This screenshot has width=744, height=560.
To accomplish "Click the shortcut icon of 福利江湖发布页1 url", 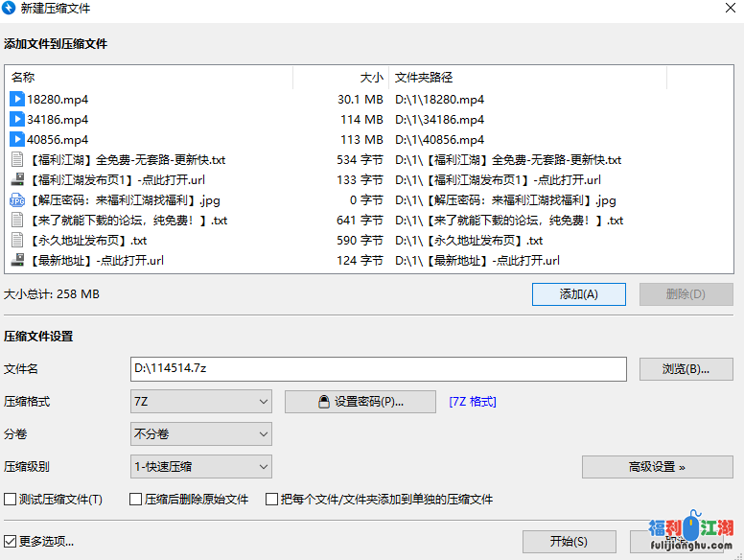I will [x=17, y=179].
